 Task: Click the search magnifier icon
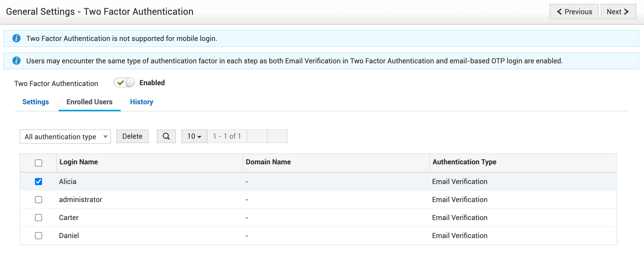pyautogui.click(x=166, y=136)
